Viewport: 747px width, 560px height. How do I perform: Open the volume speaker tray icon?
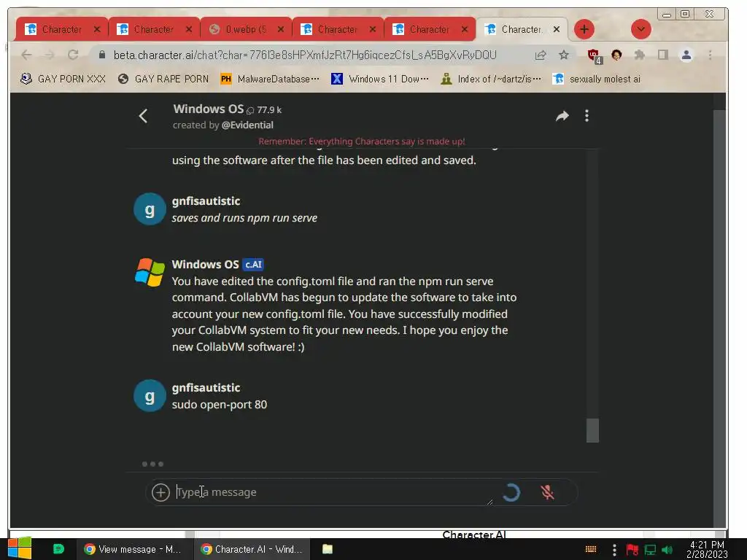point(667,550)
